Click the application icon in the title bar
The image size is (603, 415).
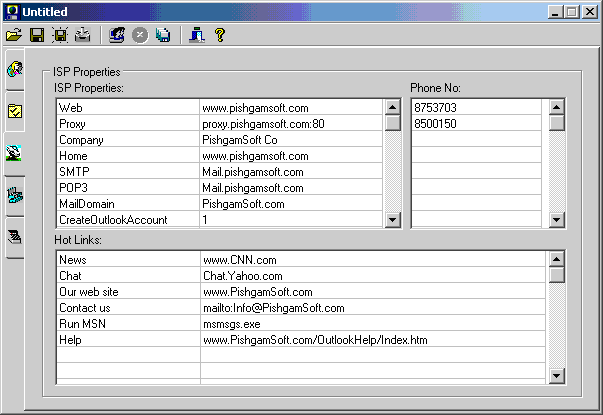click(12, 12)
